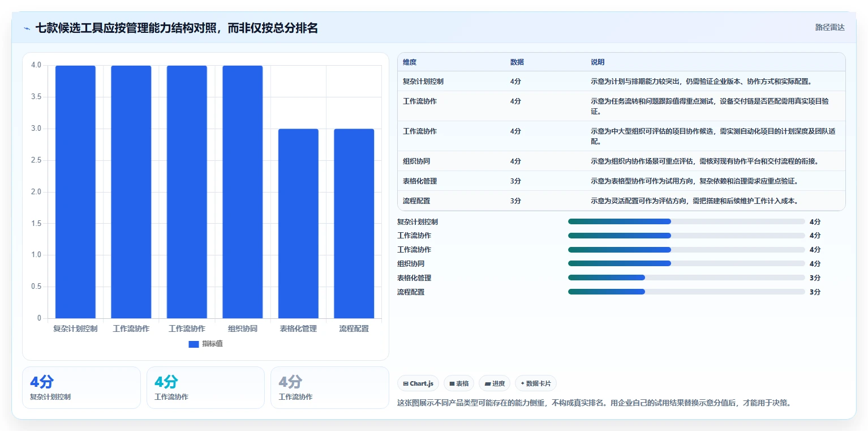
Task: Click the 流程配置 bar in chart
Action: tap(354, 224)
